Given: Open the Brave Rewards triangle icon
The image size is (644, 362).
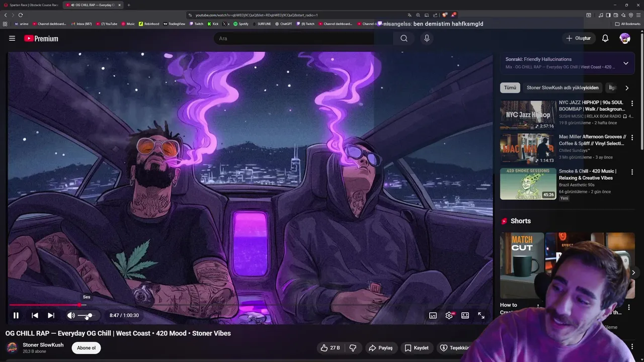Looking at the screenshot, I should pos(453,15).
